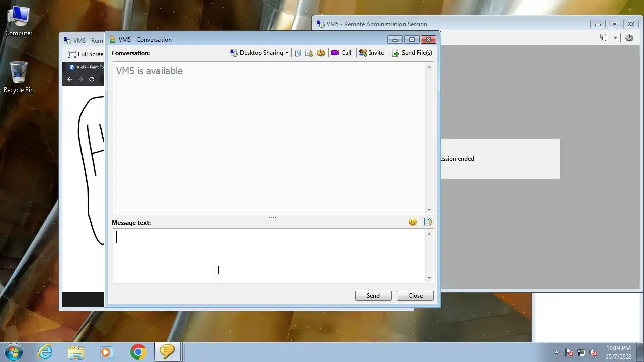Go back in the VM6 remote browser
This screenshot has width=644, height=362.
tap(70, 79)
